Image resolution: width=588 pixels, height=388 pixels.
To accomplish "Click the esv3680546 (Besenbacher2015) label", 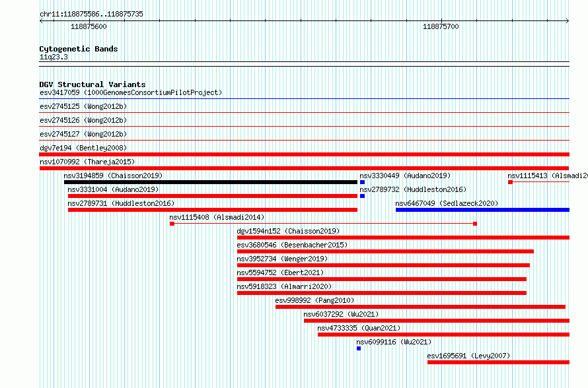I will 292,245.
